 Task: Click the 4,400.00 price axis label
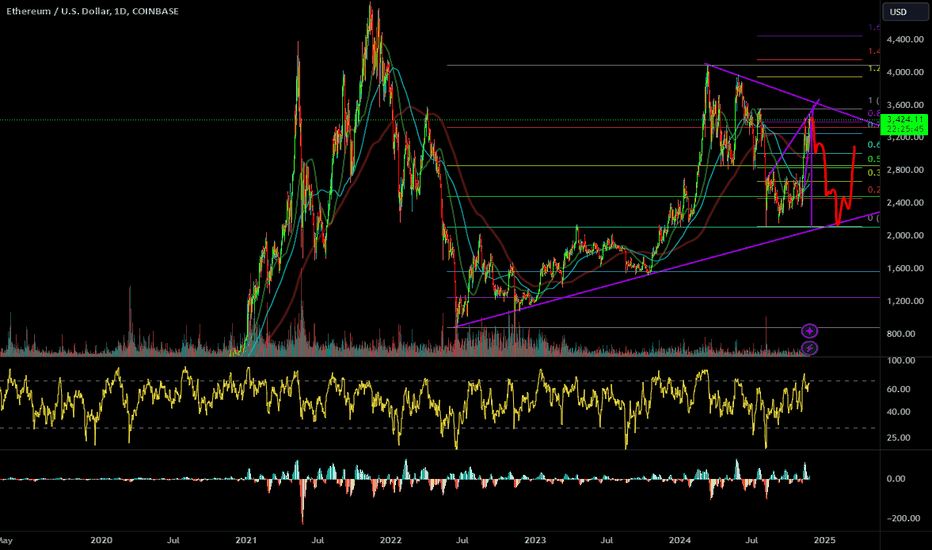click(905, 39)
